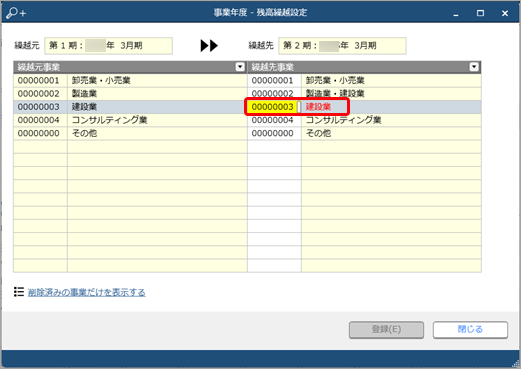Click the red 建設業 destination name
The width and height of the screenshot is (521, 369).
(x=318, y=107)
